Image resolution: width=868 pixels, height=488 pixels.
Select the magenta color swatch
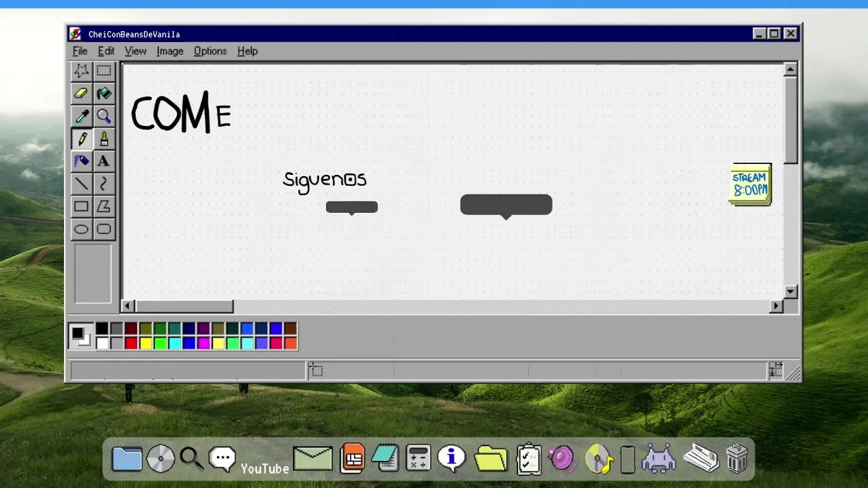coord(203,343)
